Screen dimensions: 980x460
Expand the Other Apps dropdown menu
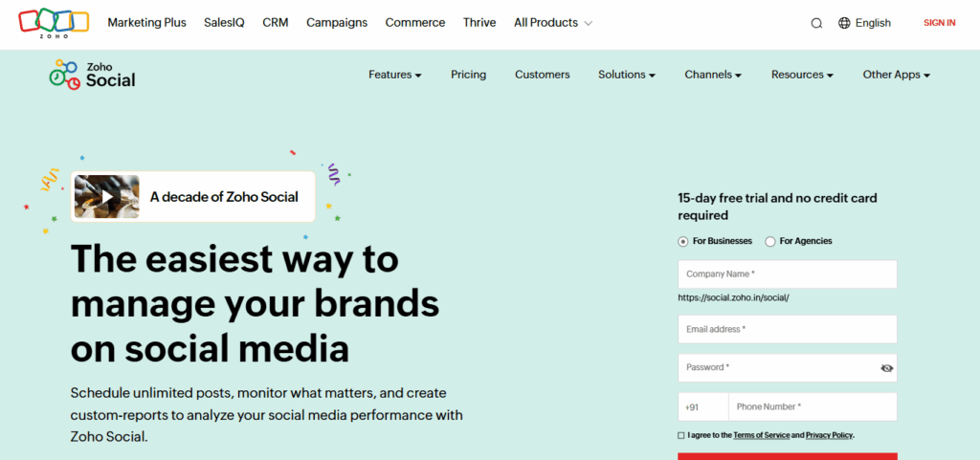click(x=897, y=75)
